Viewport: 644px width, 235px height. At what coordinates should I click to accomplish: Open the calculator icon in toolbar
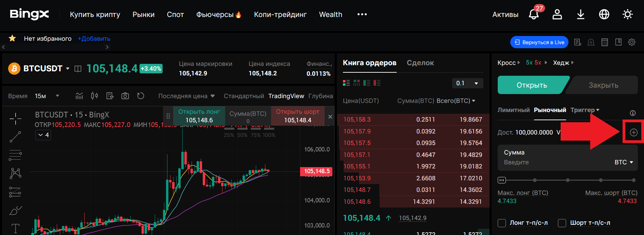[x=605, y=42]
